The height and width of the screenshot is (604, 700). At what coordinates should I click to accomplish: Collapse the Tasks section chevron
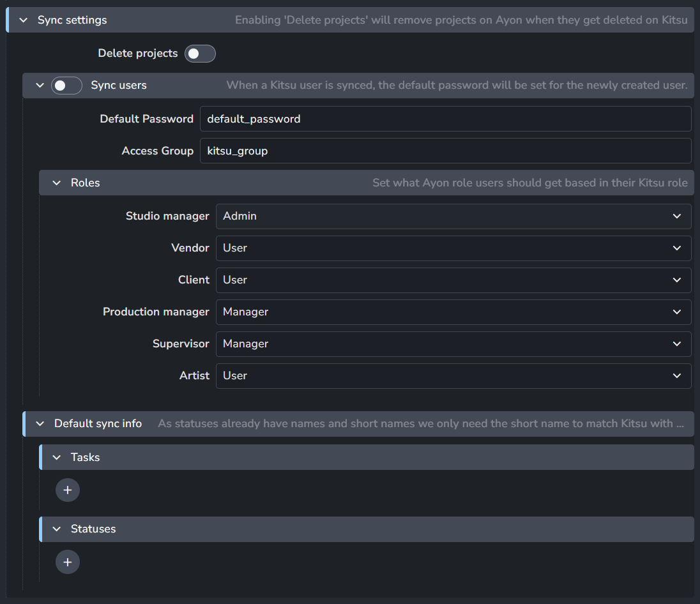[x=56, y=458]
